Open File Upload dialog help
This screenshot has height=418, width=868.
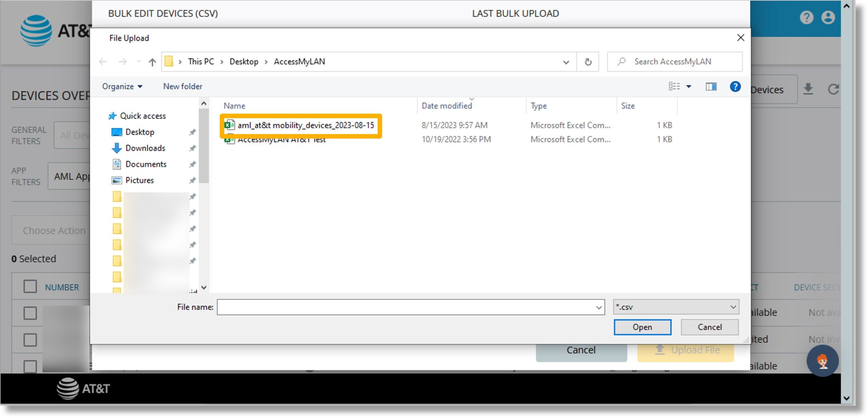(x=735, y=86)
